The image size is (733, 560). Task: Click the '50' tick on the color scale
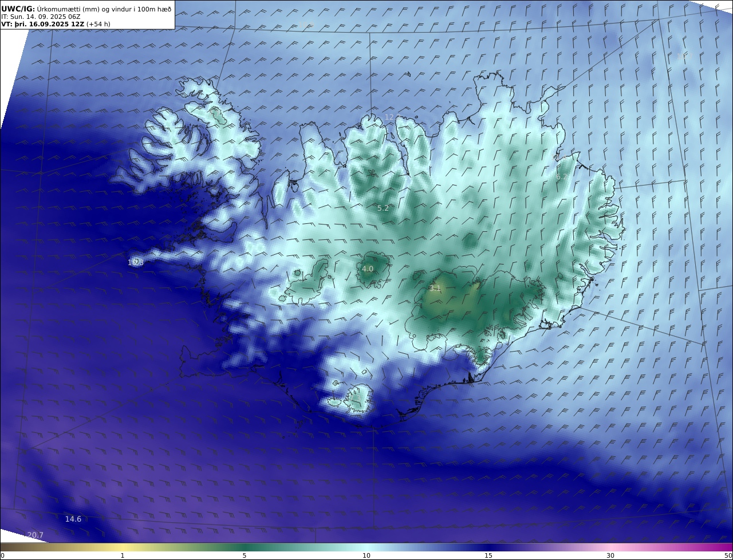(728, 555)
